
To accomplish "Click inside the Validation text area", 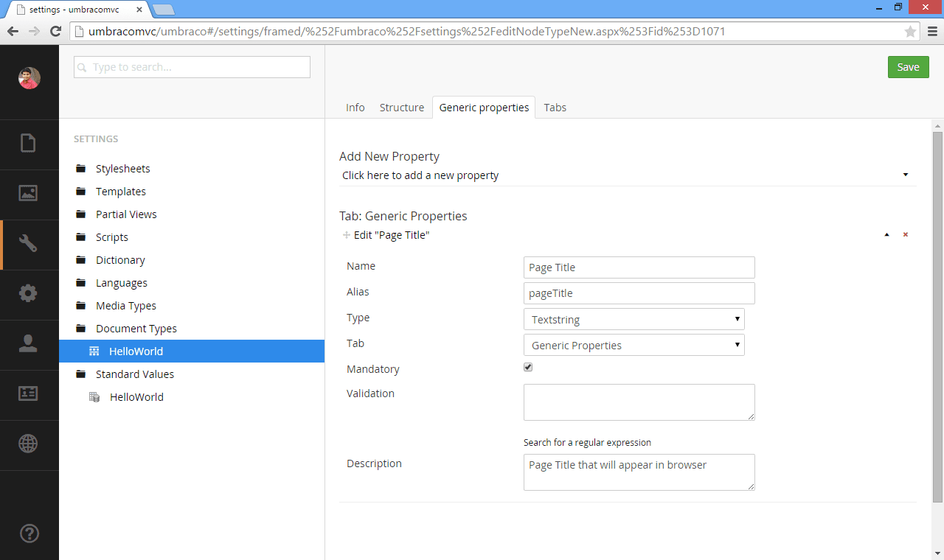I will 639,402.
